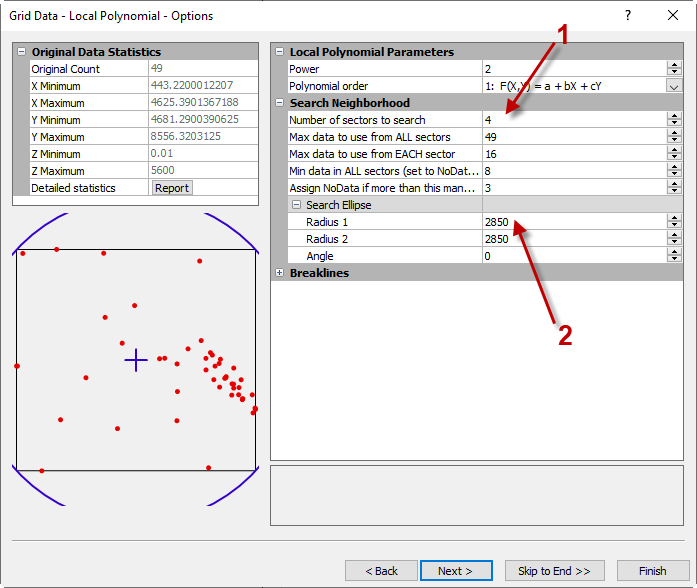Collapse the Local Polynomial Parameters section
Image resolution: width=697 pixels, height=588 pixels.
tap(279, 52)
